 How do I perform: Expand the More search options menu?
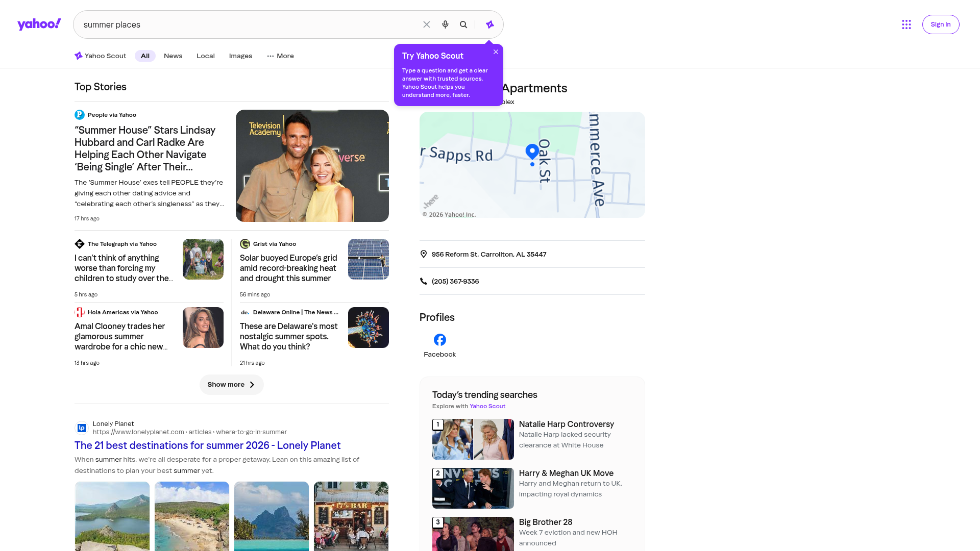click(280, 56)
